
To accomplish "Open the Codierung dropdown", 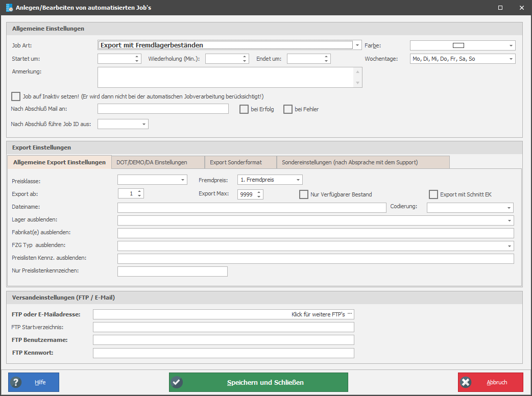I will (509, 208).
